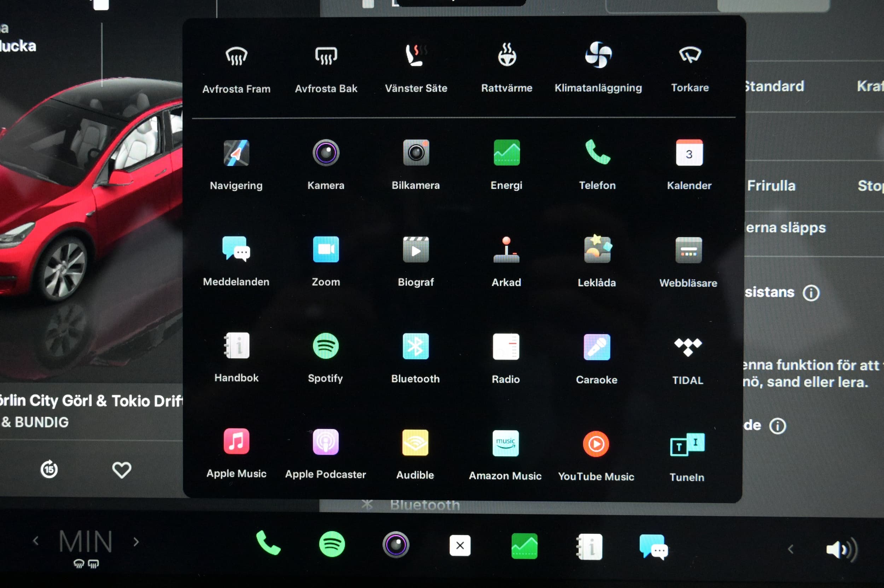Tap manual book icon in bottom dock
The width and height of the screenshot is (884, 588).
coord(589,547)
